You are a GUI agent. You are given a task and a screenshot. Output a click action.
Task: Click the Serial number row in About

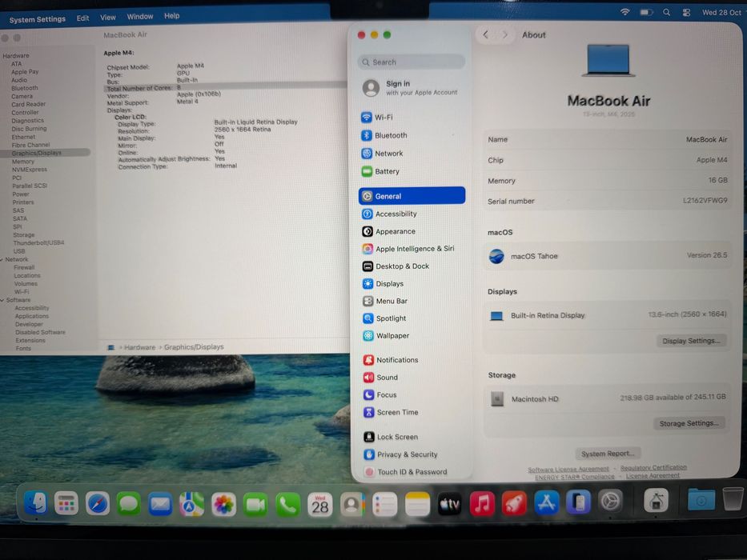coord(608,201)
